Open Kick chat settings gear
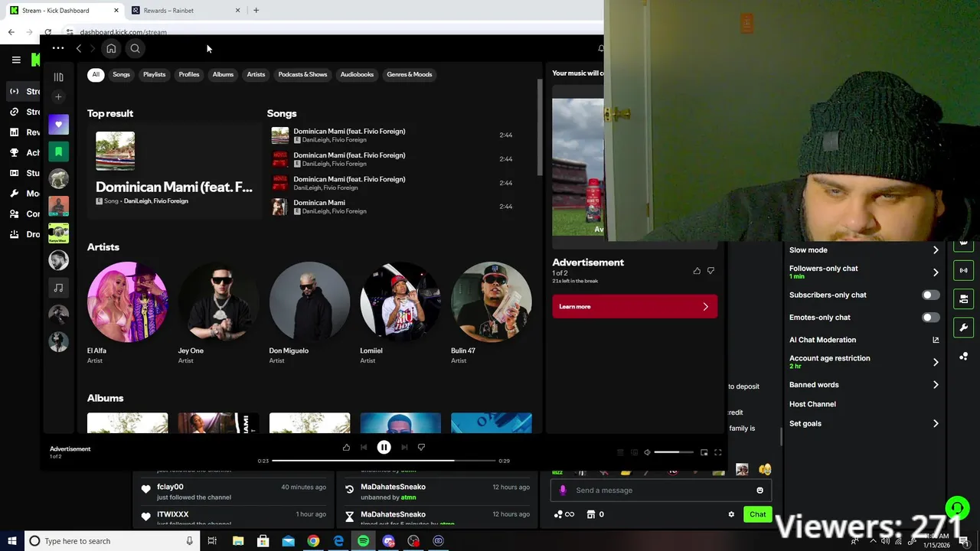 pyautogui.click(x=731, y=514)
